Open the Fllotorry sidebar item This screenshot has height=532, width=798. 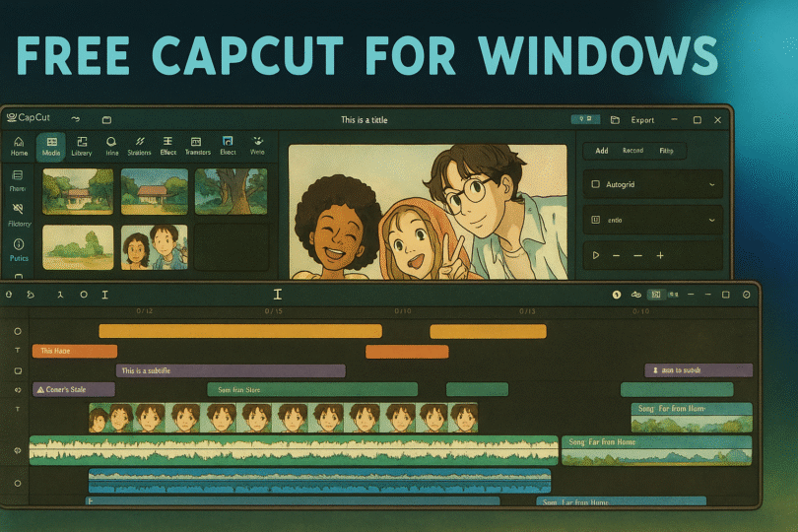click(19, 215)
